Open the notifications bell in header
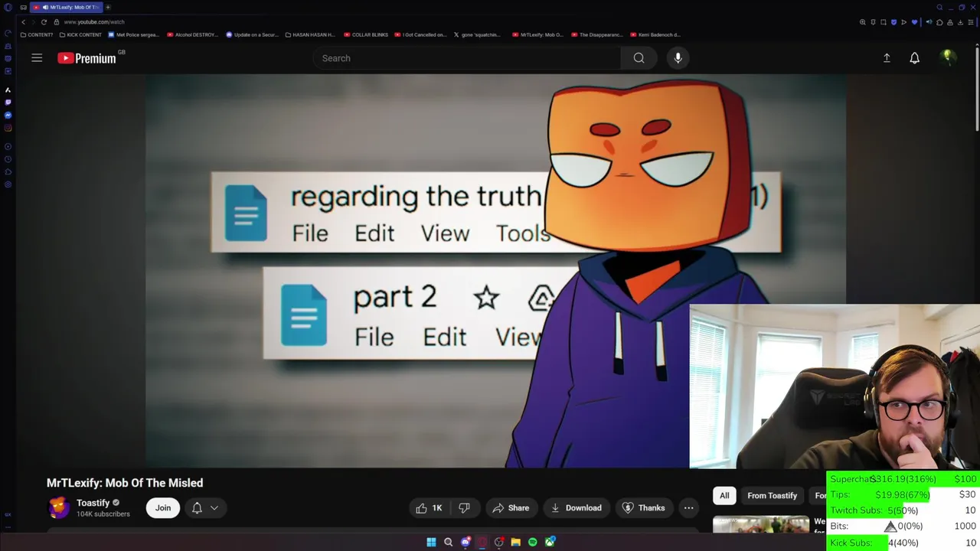Image resolution: width=980 pixels, height=551 pixels. click(x=914, y=58)
